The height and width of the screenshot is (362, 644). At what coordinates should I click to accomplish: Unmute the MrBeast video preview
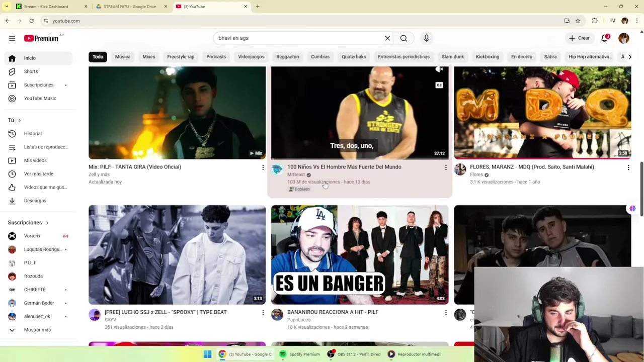(439, 70)
